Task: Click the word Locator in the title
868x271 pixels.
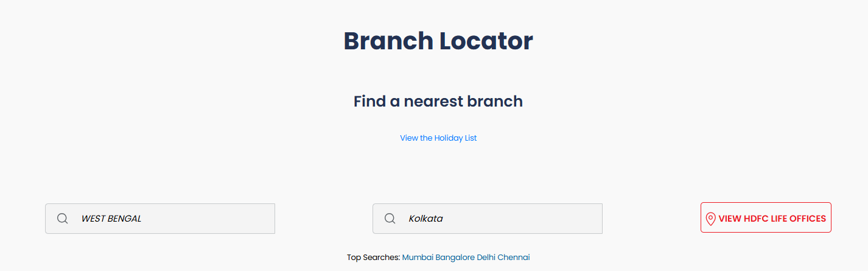Action: 486,41
